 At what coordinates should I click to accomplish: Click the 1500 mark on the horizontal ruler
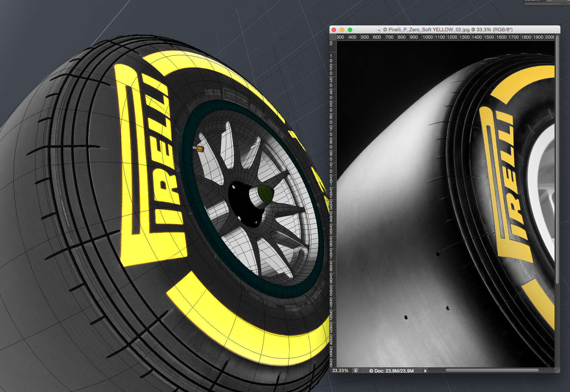[x=489, y=37]
